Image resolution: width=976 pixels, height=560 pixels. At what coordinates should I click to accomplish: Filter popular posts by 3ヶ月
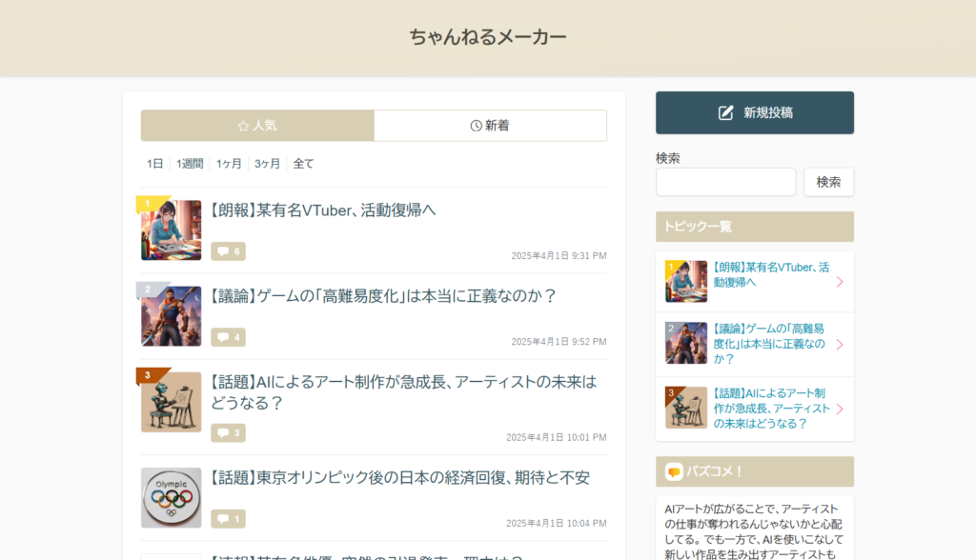point(267,164)
